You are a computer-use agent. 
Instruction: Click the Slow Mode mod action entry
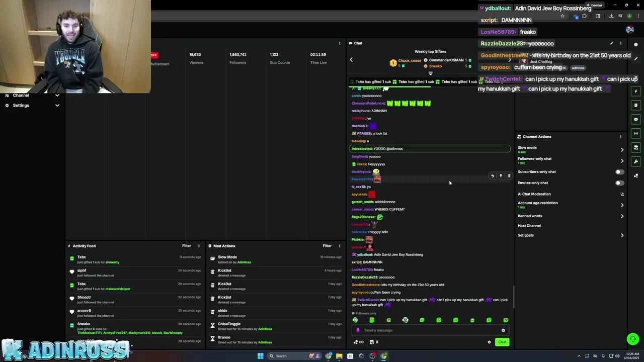click(x=276, y=259)
